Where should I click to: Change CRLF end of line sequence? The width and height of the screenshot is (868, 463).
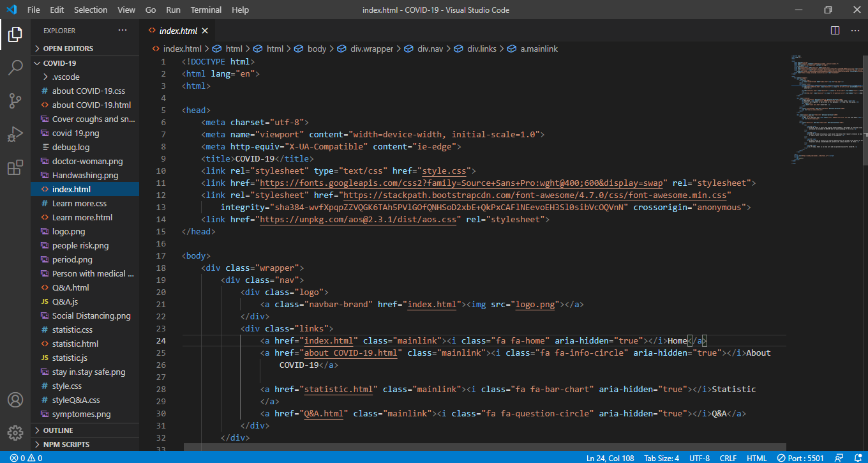[x=728, y=458]
